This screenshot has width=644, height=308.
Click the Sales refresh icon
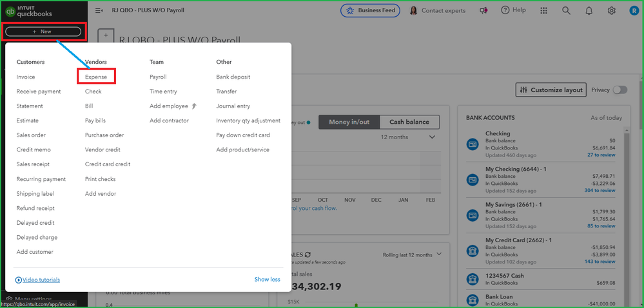point(308,255)
